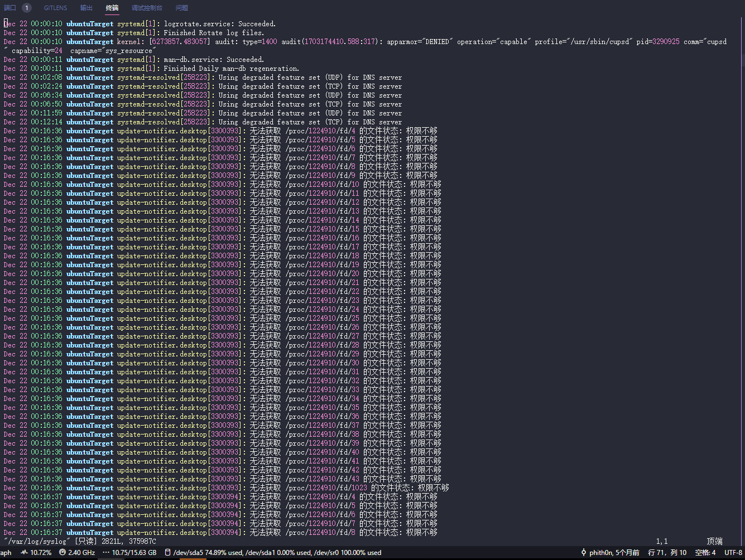Image resolution: width=745 pixels, height=560 pixels.
Task: Click the capability=24 wrapped log line
Action: tap(80, 51)
